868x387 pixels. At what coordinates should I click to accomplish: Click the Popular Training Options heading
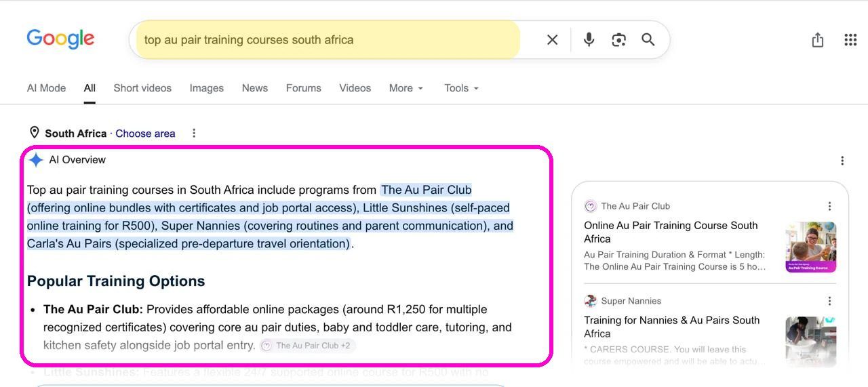pyautogui.click(x=116, y=281)
